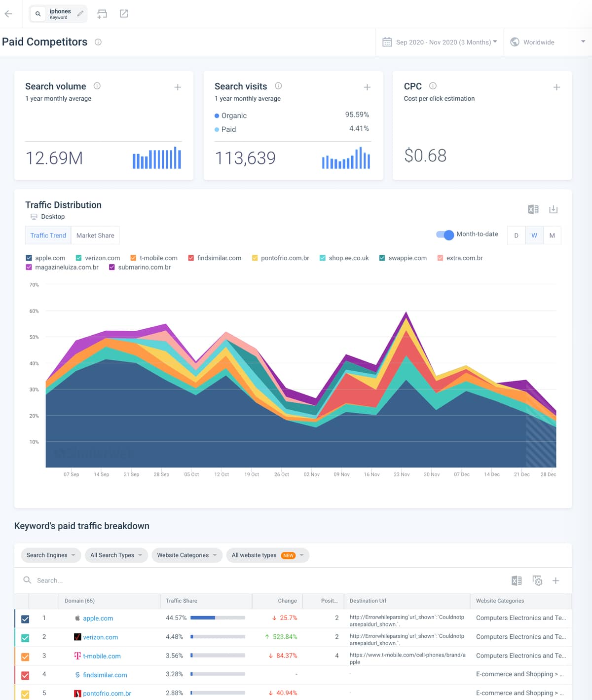The image size is (592, 700).
Task: Open the Worldwide country dropdown
Action: coord(548,42)
